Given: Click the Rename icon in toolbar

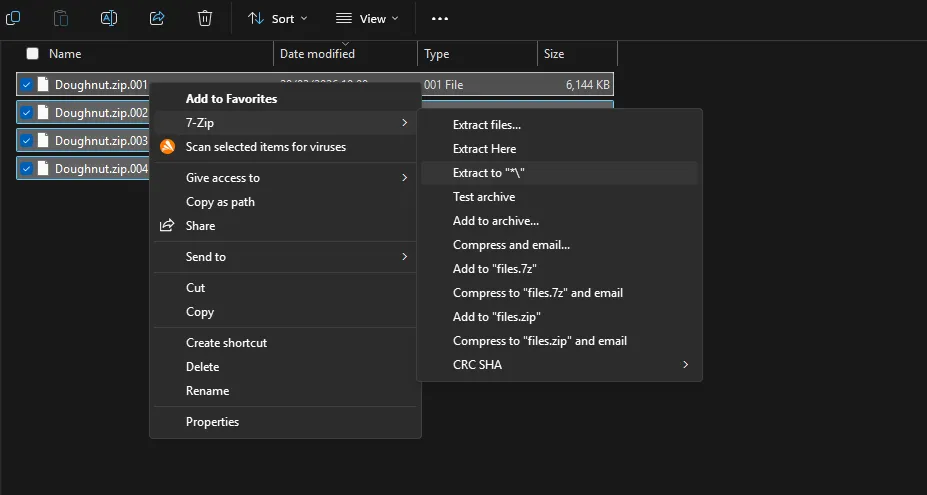Looking at the screenshot, I should (109, 18).
